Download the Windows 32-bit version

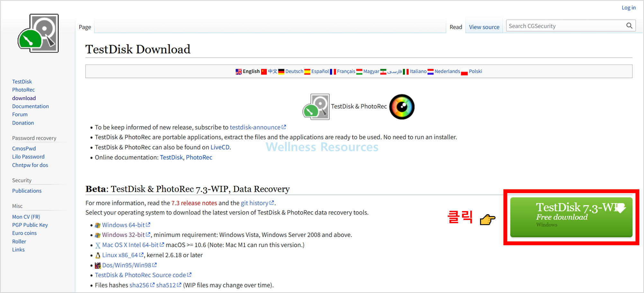[126, 235]
